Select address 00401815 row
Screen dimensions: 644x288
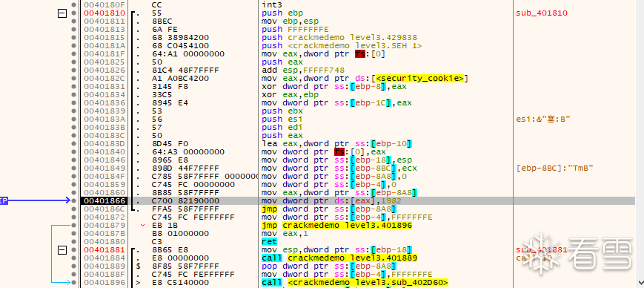point(104,38)
